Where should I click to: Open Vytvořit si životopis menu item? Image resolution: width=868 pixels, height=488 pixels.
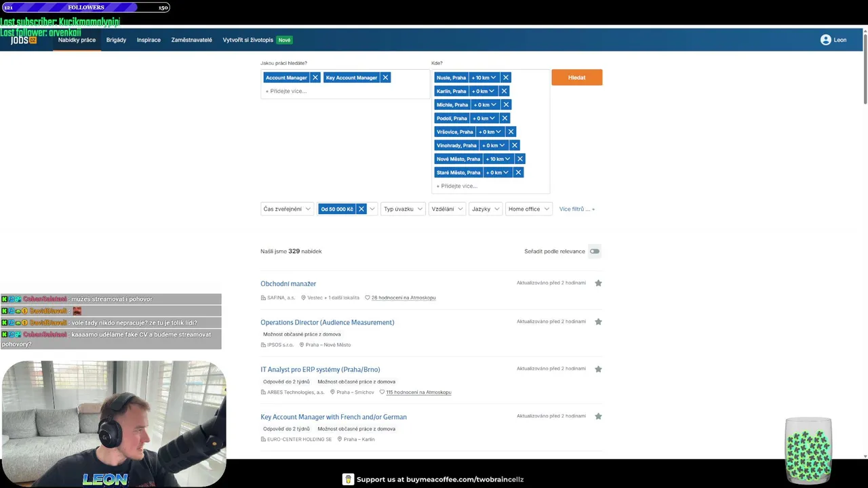[x=248, y=40]
